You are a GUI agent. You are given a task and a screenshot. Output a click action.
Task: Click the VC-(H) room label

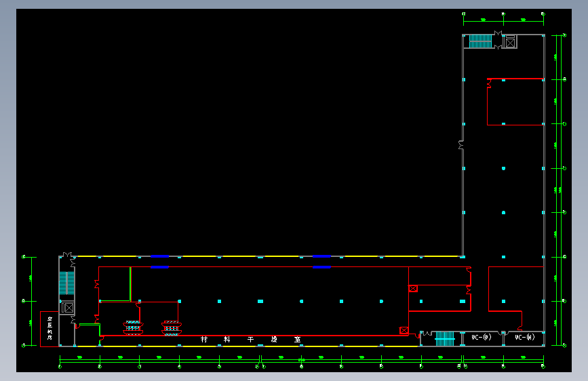[x=525, y=337]
